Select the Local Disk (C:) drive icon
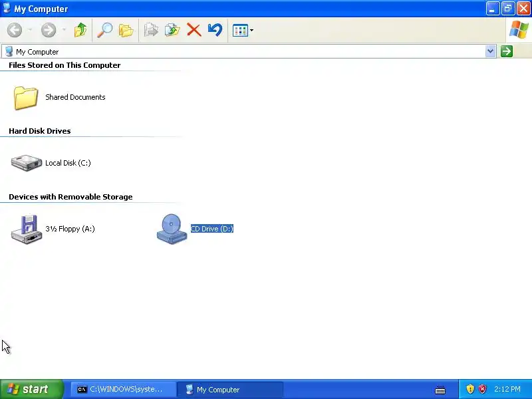Image resolution: width=532 pixels, height=399 pixels. pos(27,163)
